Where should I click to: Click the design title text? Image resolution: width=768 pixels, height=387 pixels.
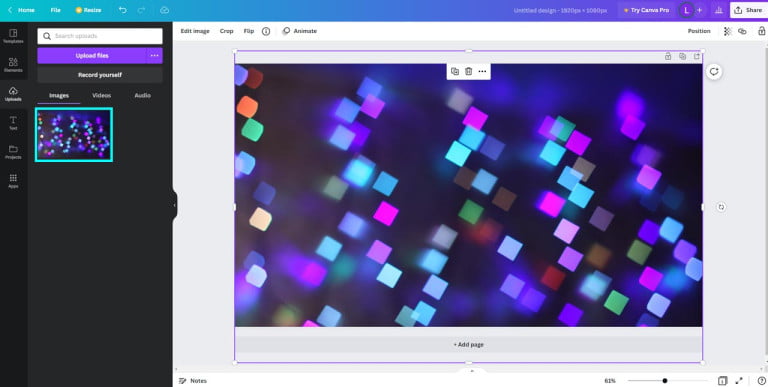click(560, 10)
